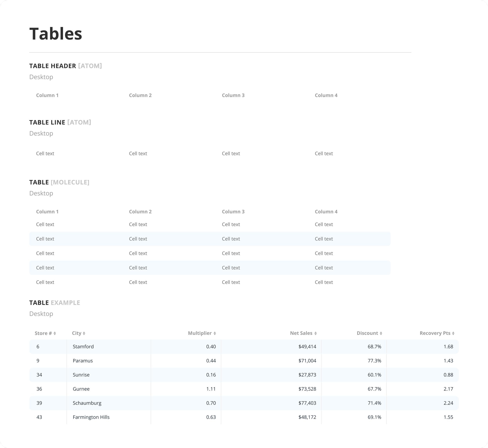Click Recovery Pts value 2.17
This screenshot has width=488, height=448.
(448, 389)
